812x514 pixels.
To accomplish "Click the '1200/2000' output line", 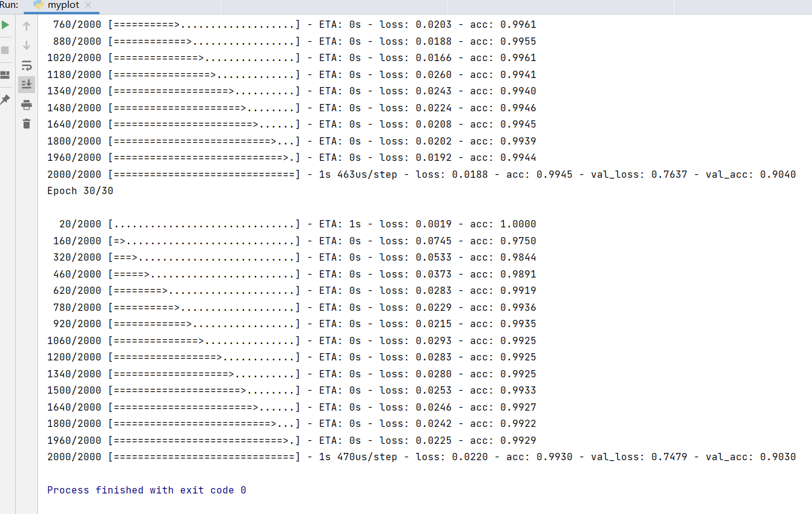I will click(x=292, y=357).
